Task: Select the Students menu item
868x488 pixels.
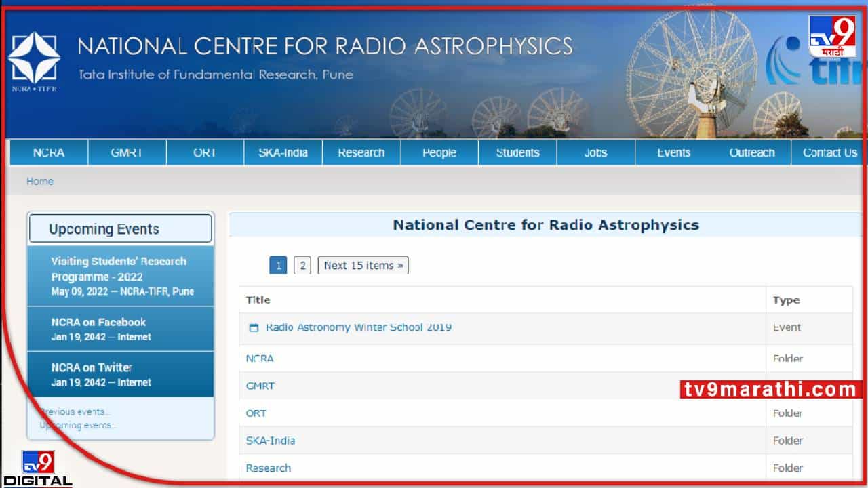Action: click(x=517, y=152)
